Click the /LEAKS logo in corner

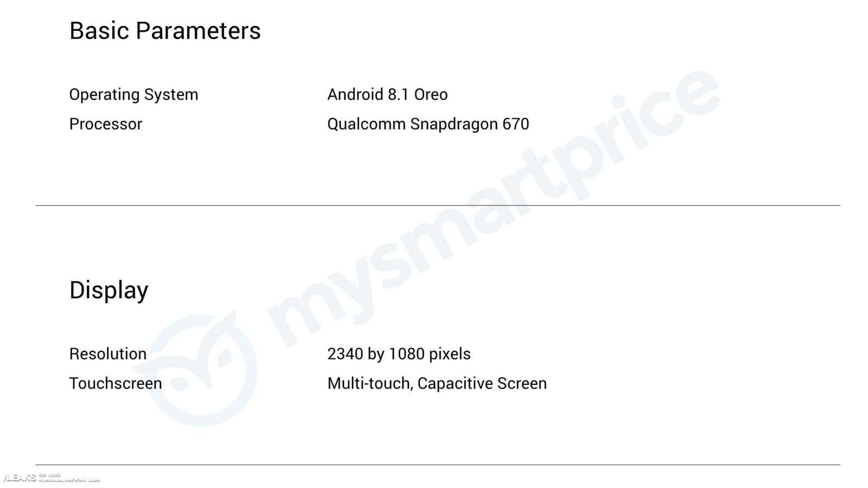(20, 478)
